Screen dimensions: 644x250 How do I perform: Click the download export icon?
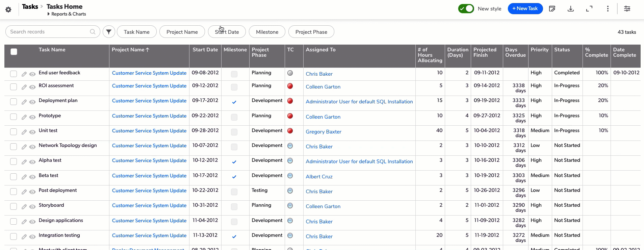570,9
